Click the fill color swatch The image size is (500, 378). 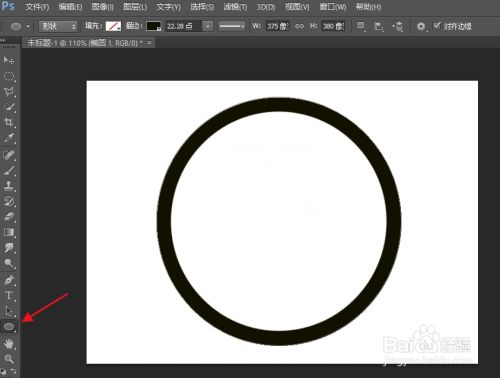coord(113,26)
